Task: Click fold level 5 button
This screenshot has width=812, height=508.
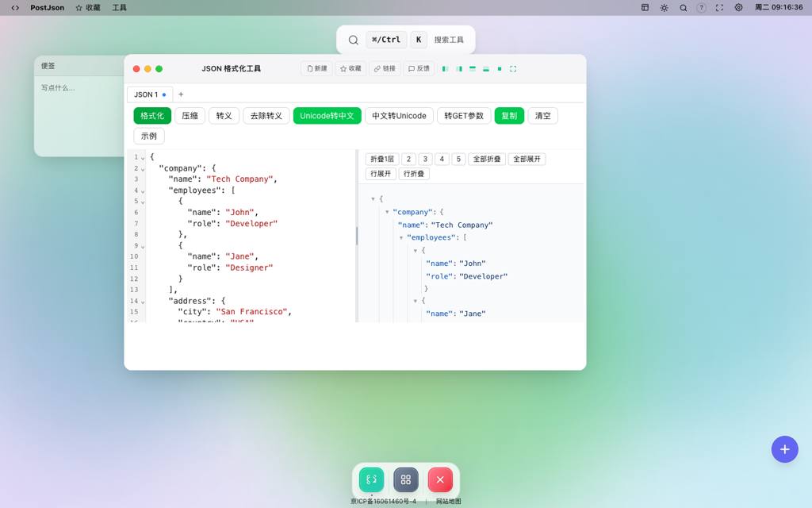Action: click(x=458, y=159)
